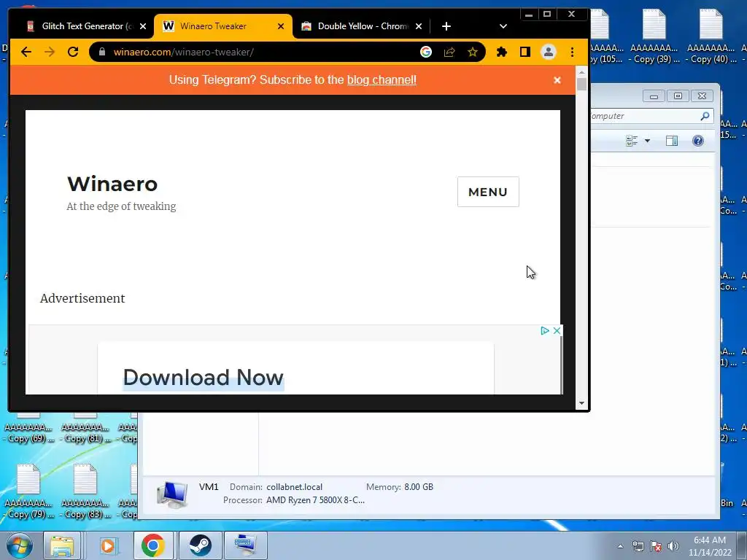
Task: Open a new Chrome tab
Action: pos(446,26)
